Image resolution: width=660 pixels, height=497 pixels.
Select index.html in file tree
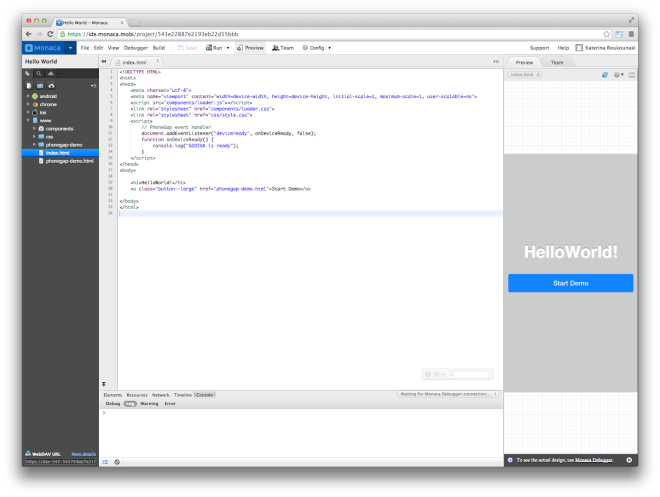pos(61,153)
